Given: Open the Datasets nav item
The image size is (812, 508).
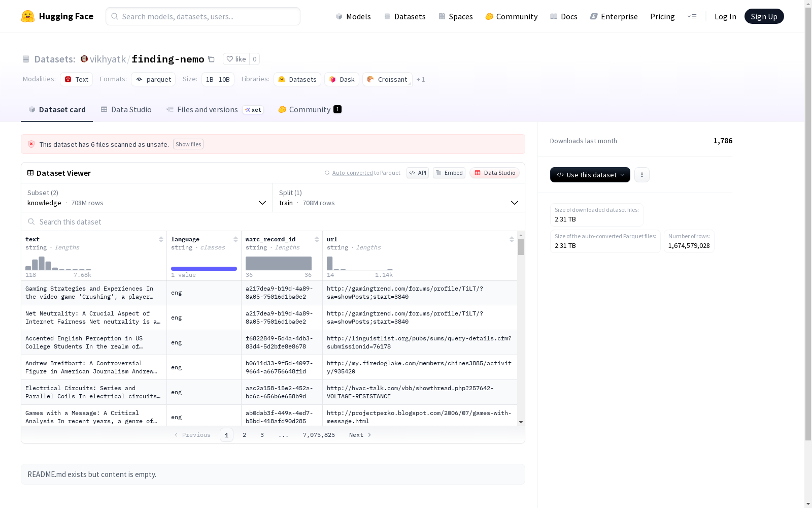Looking at the screenshot, I should click(x=404, y=16).
